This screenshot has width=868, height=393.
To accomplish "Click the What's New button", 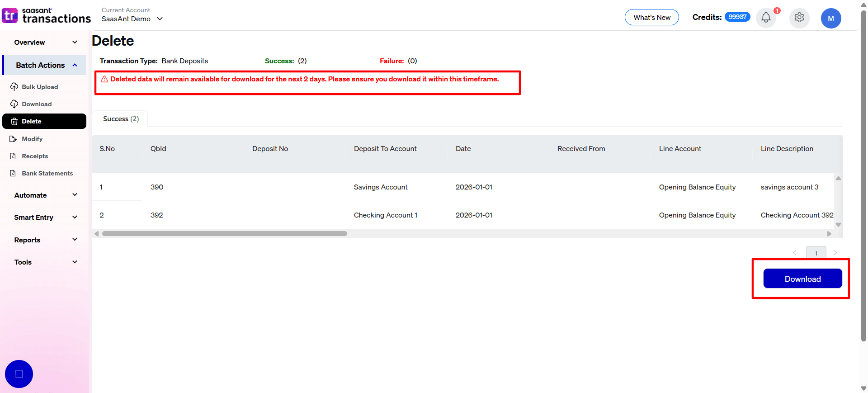I will click(x=652, y=17).
